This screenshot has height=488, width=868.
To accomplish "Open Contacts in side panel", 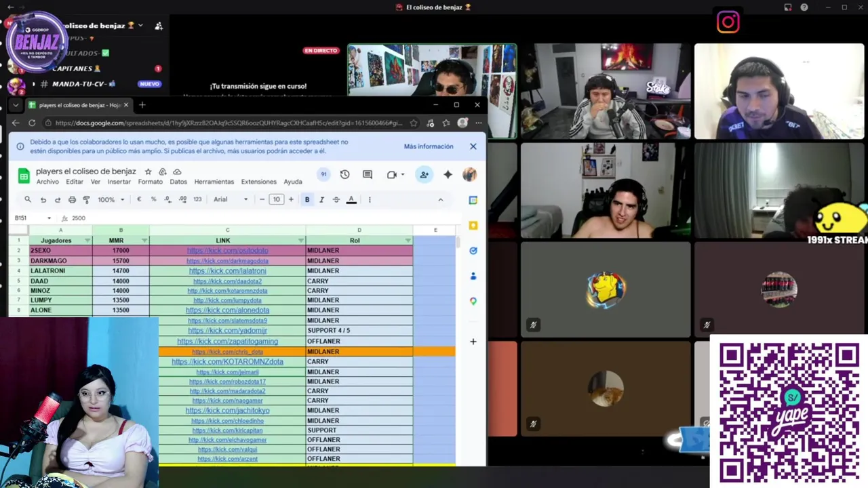I will point(473,276).
